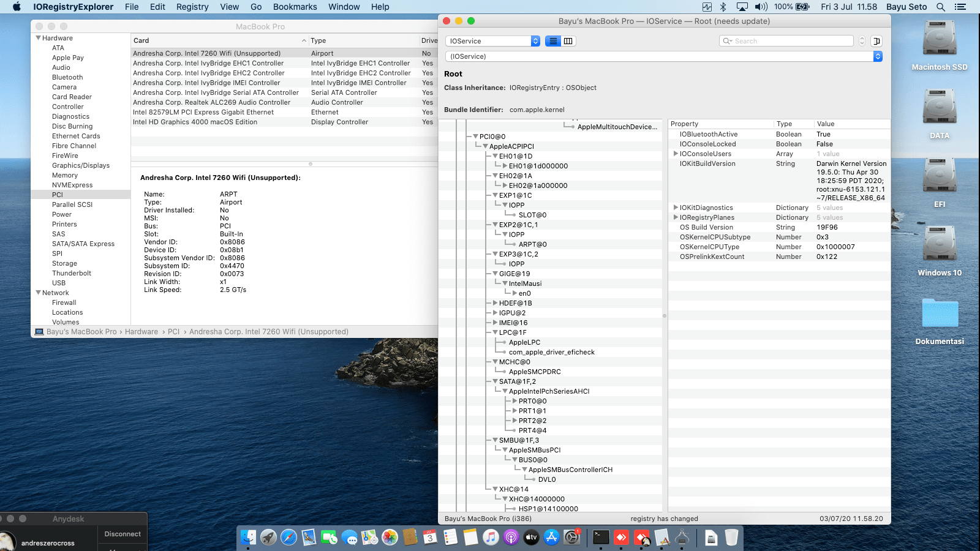980x551 pixels.
Task: Open Photos from the Dock
Action: click(389, 538)
